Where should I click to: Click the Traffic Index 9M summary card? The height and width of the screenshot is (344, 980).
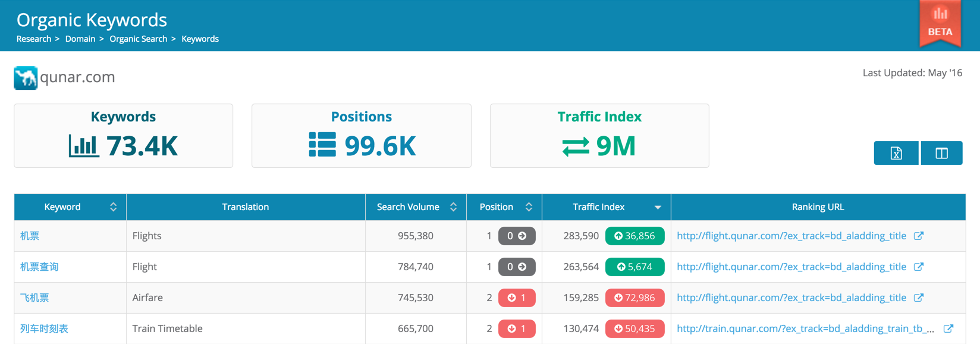599,136
